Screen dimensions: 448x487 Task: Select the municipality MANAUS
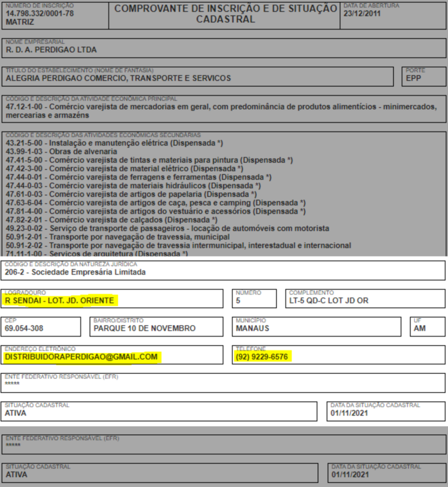252,328
